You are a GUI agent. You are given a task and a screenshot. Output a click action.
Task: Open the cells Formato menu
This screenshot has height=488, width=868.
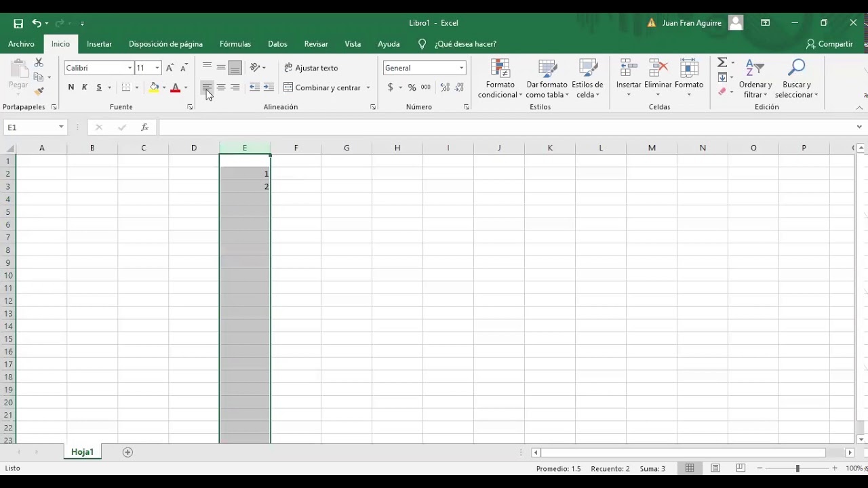coord(689,79)
